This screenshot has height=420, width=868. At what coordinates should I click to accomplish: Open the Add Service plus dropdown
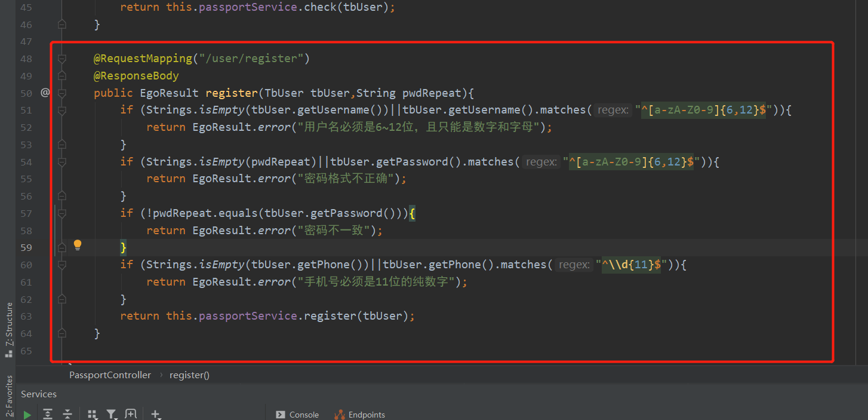pyautogui.click(x=156, y=414)
